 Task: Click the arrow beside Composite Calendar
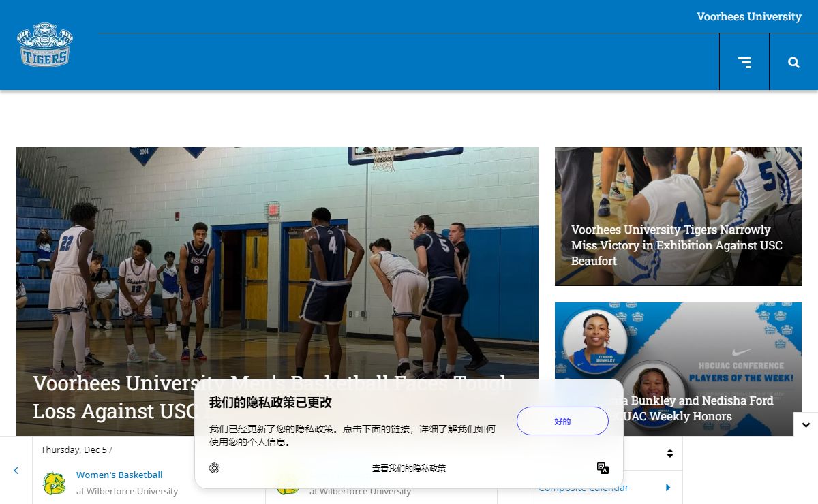pyautogui.click(x=668, y=488)
